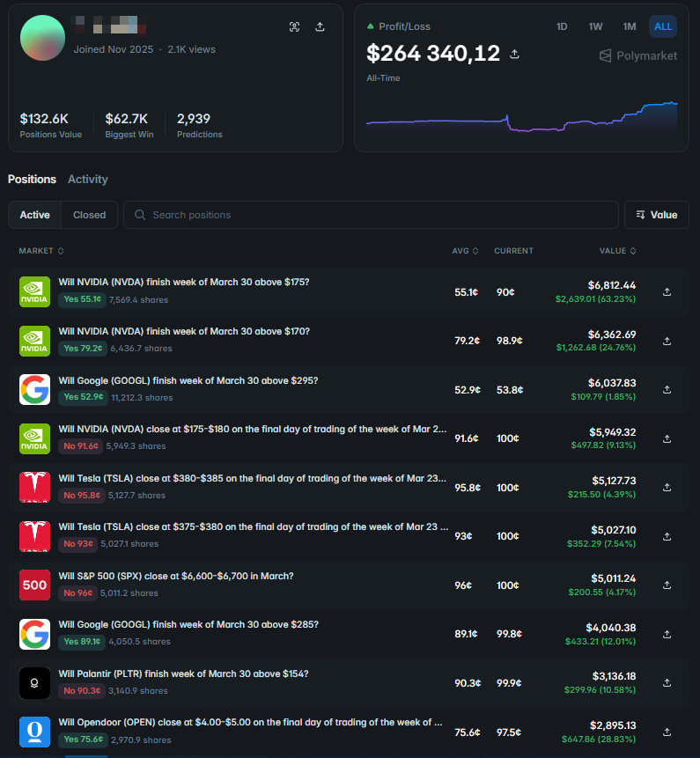The width and height of the screenshot is (700, 758).
Task: Click the profit/loss chart line
Action: tap(521, 117)
